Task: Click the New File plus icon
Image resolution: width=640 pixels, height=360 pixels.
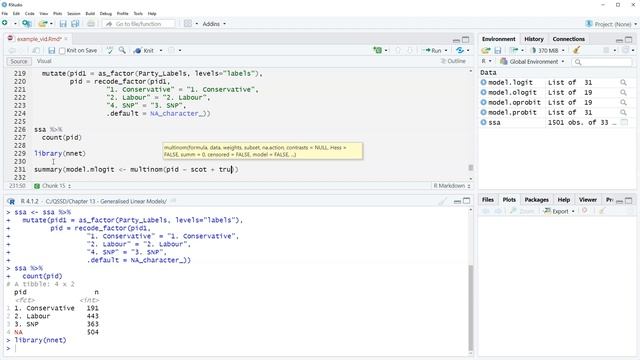Action: [x=5, y=24]
